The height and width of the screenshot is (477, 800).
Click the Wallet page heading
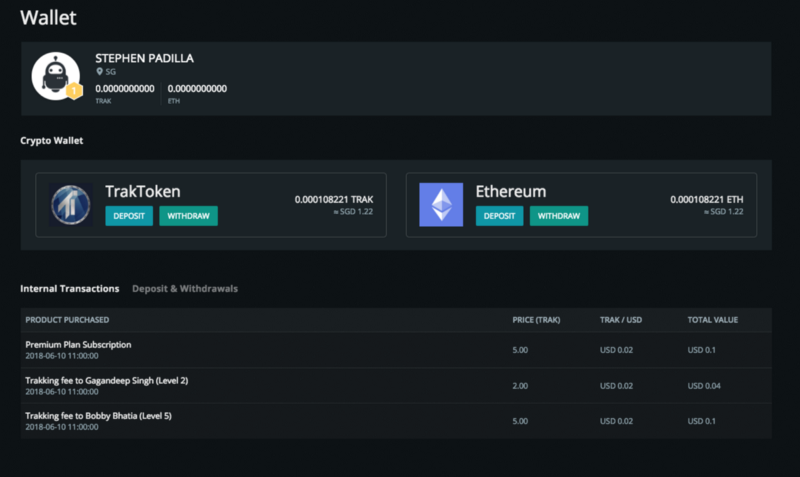click(48, 17)
